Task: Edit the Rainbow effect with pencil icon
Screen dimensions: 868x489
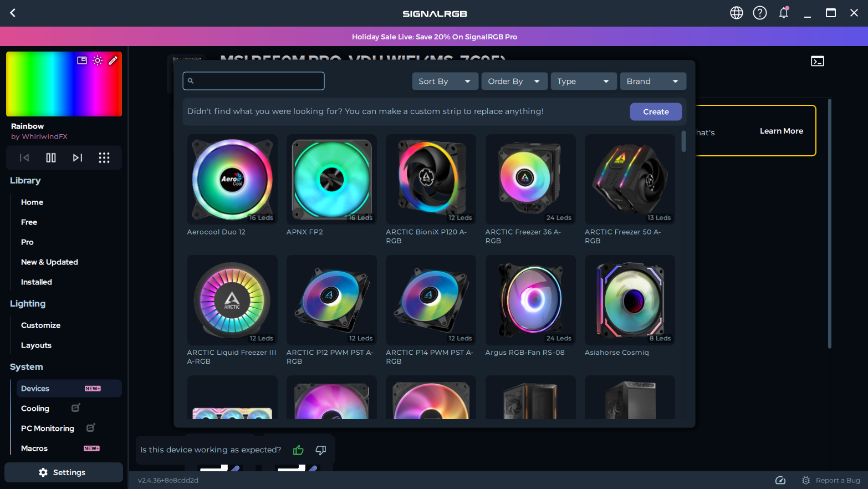Action: tap(113, 60)
